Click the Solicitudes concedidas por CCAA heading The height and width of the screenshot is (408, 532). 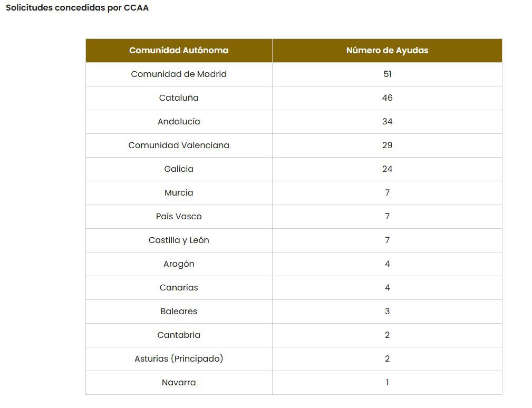(x=78, y=8)
